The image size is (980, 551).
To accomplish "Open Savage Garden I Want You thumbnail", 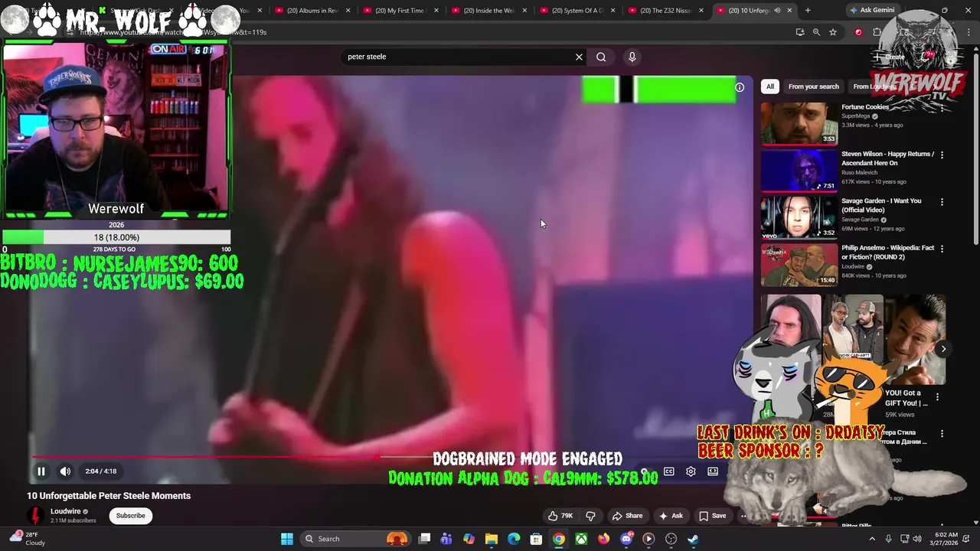I will coord(799,217).
